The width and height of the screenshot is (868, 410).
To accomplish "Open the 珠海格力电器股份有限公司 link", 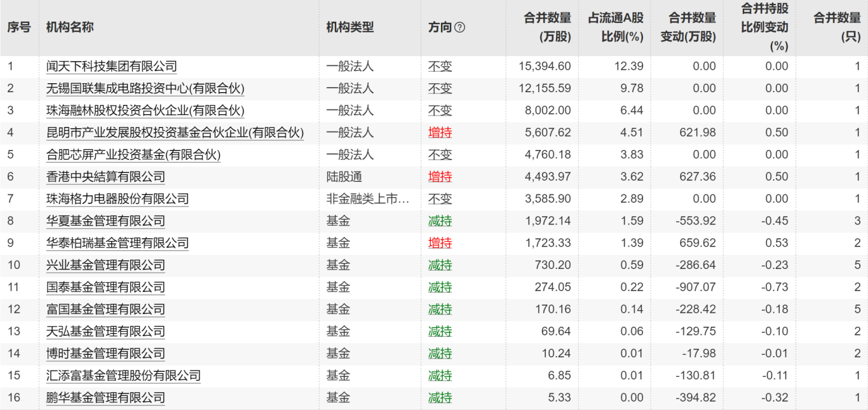I will (118, 199).
